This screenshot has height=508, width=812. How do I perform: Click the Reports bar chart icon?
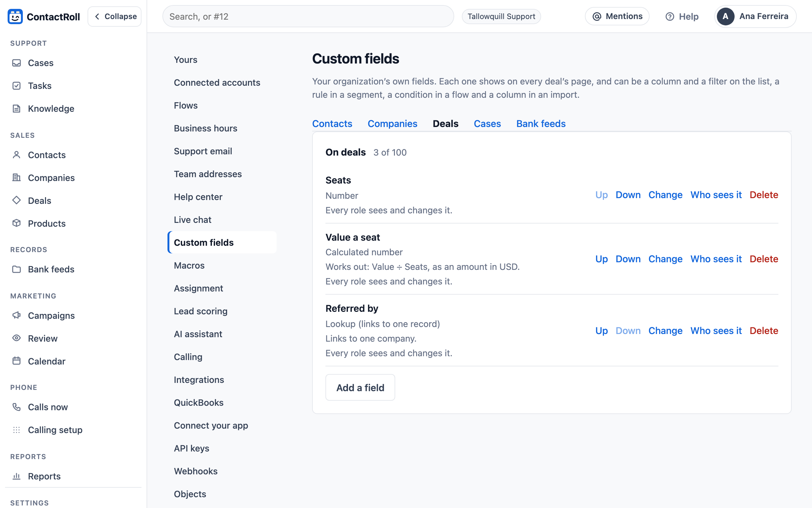pyautogui.click(x=16, y=476)
